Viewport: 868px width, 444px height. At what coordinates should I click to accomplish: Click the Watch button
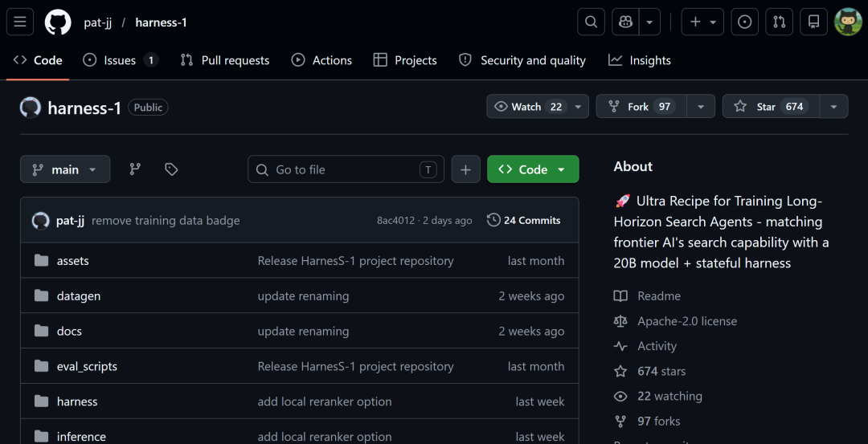pyautogui.click(x=527, y=107)
